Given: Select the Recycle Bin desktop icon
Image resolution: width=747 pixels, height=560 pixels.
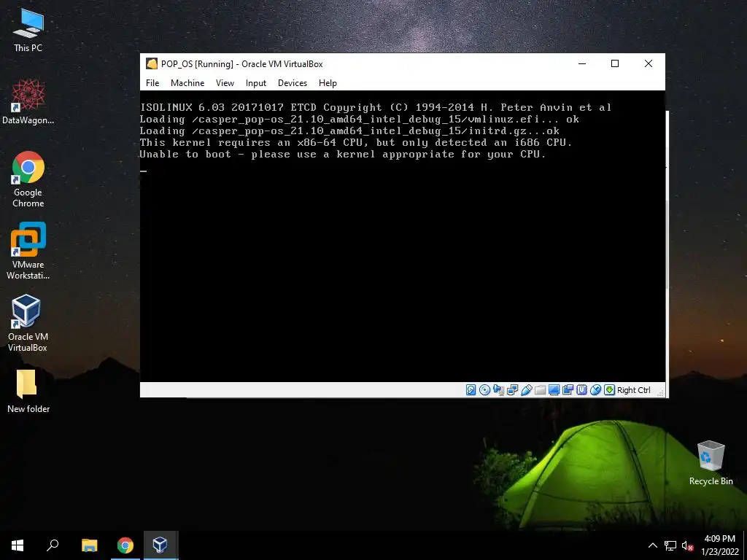Looking at the screenshot, I should click(711, 463).
